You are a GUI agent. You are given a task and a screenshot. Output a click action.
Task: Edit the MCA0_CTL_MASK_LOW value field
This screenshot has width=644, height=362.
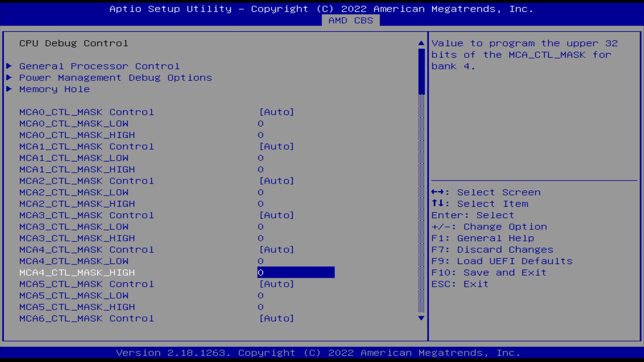pyautogui.click(x=260, y=123)
